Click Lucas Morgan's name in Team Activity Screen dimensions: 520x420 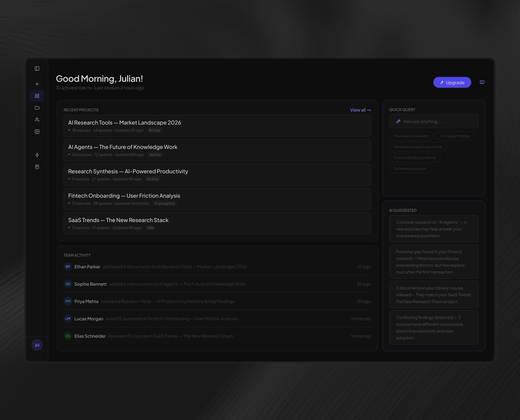89,319
